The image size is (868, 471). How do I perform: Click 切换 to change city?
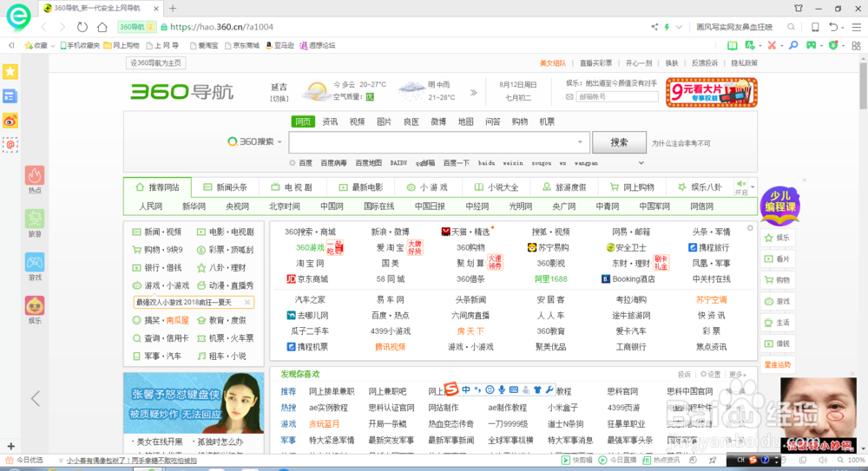click(x=279, y=99)
